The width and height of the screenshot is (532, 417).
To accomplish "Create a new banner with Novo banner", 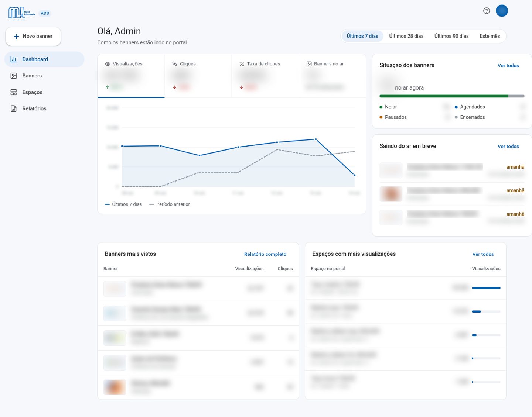I will [x=33, y=36].
